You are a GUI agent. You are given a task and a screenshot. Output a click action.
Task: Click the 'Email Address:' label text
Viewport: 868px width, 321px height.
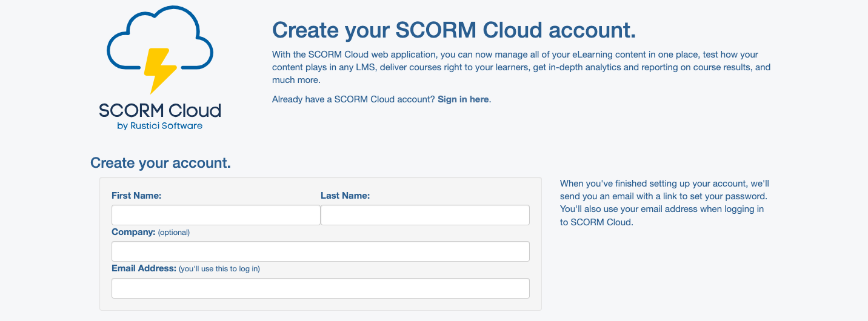point(144,268)
